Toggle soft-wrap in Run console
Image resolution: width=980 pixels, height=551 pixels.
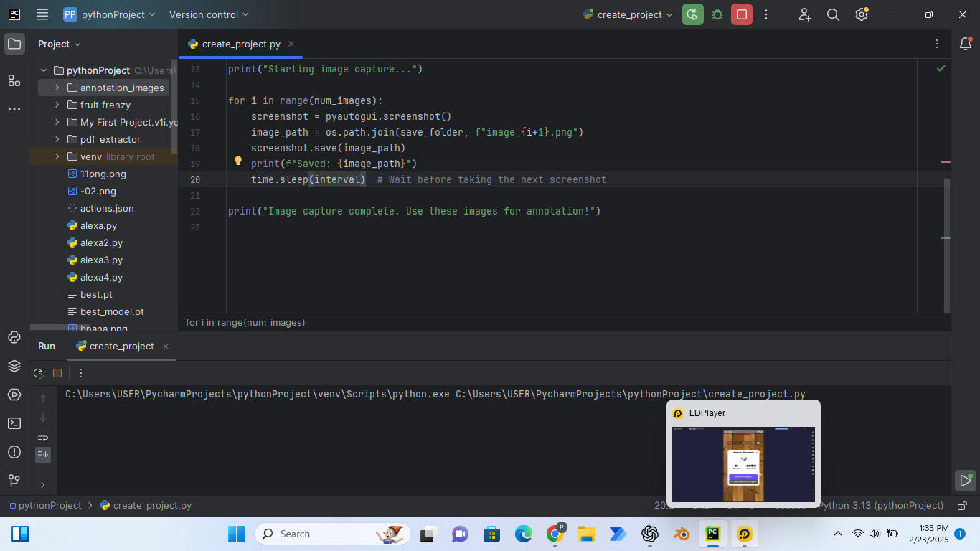(43, 436)
